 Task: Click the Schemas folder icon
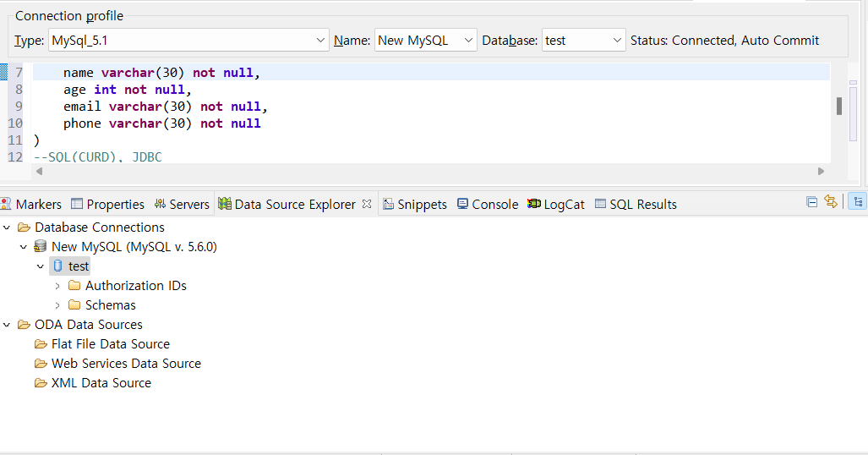point(74,304)
